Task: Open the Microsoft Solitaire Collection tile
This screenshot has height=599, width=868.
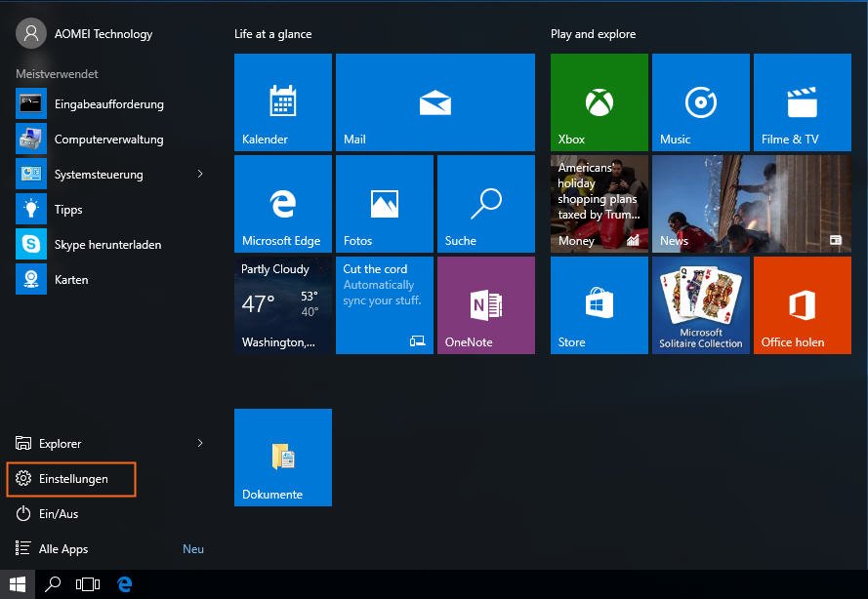Action: click(700, 305)
